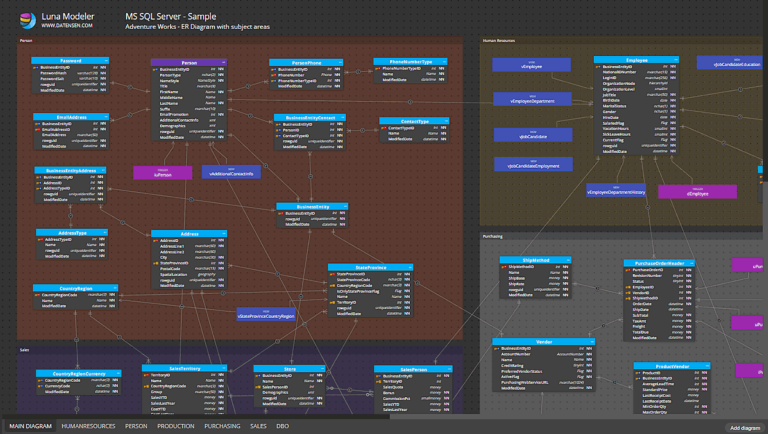
Task: Open the PERSON diagram tab
Action: pyautogui.click(x=135, y=426)
